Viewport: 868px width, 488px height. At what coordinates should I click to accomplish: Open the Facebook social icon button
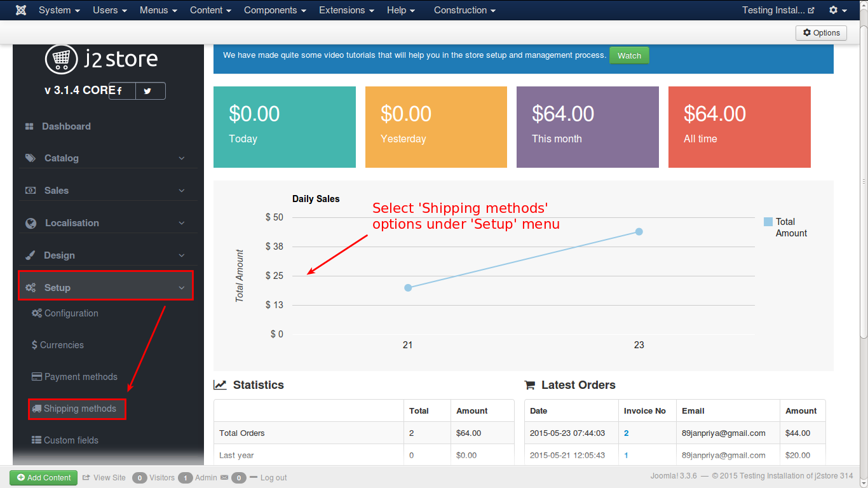coord(121,91)
